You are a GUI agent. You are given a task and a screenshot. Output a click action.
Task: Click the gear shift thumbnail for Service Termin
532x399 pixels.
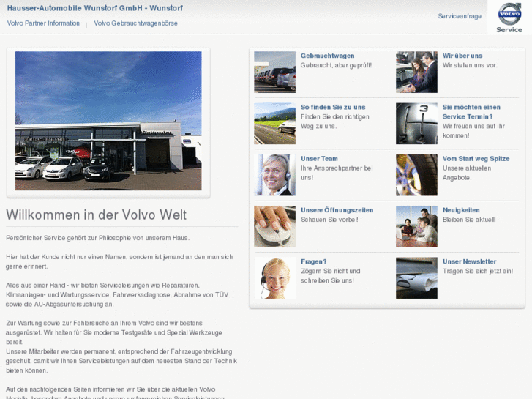(416, 124)
